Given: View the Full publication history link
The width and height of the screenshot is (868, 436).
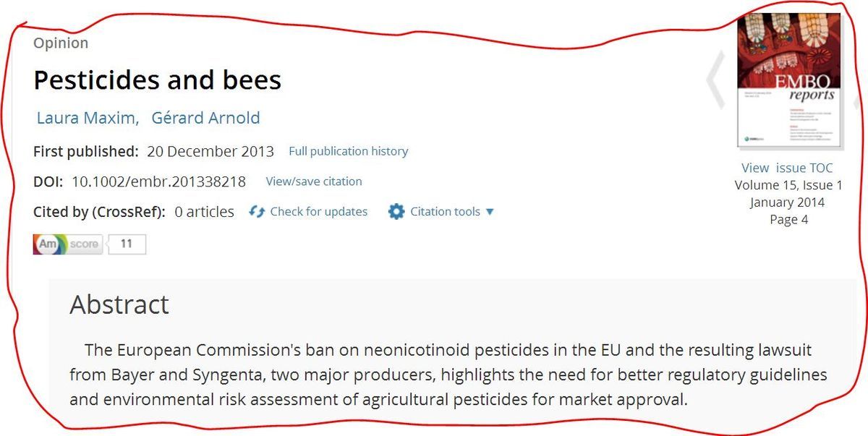Looking at the screenshot, I should tap(349, 151).
